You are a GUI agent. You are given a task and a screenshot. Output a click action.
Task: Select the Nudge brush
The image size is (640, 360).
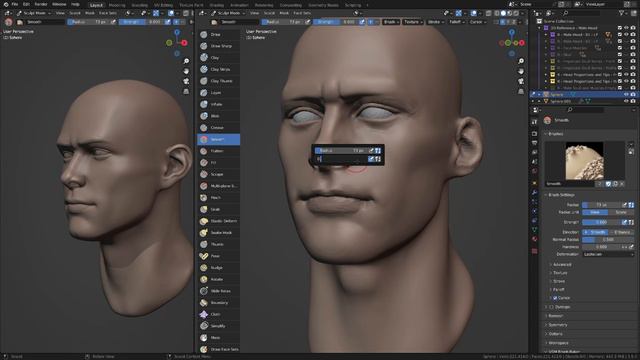click(218, 268)
